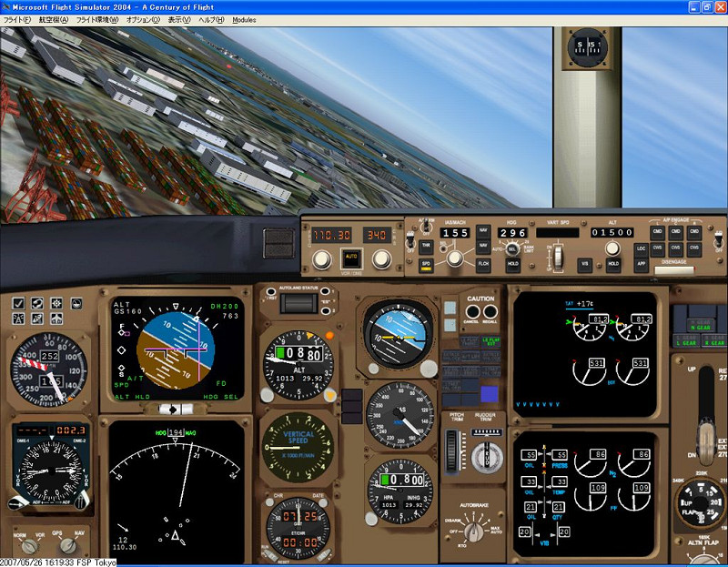Click the 110.30 VOR frequency display
The height and width of the screenshot is (567, 728).
point(331,236)
